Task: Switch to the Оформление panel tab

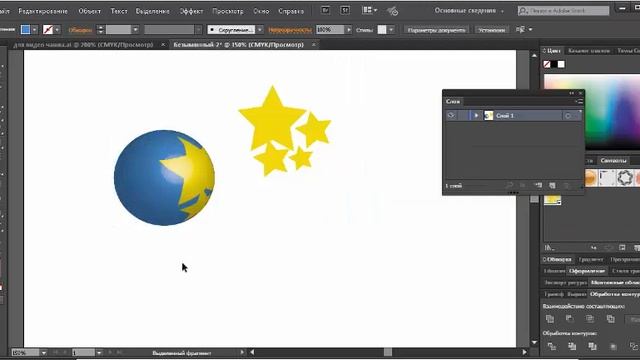Action: (x=587, y=271)
